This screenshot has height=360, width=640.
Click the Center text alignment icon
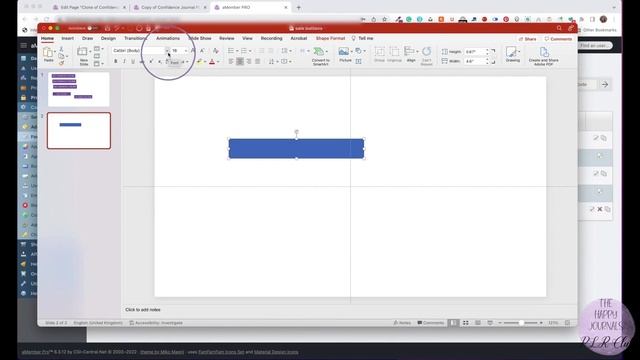(x=240, y=62)
